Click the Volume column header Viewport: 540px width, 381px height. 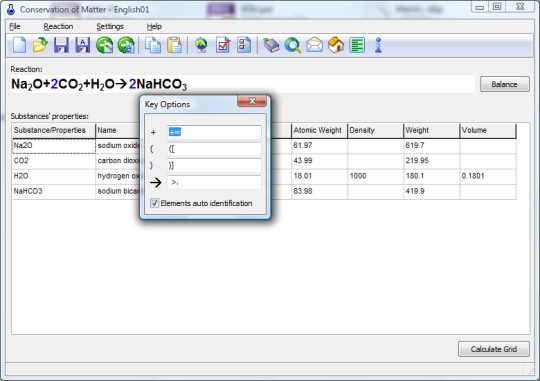point(488,131)
